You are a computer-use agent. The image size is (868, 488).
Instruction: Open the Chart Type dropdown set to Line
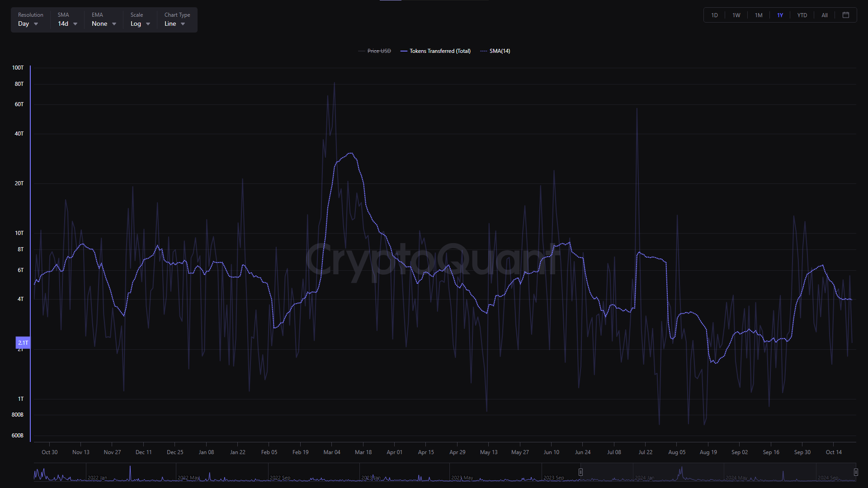[177, 19]
